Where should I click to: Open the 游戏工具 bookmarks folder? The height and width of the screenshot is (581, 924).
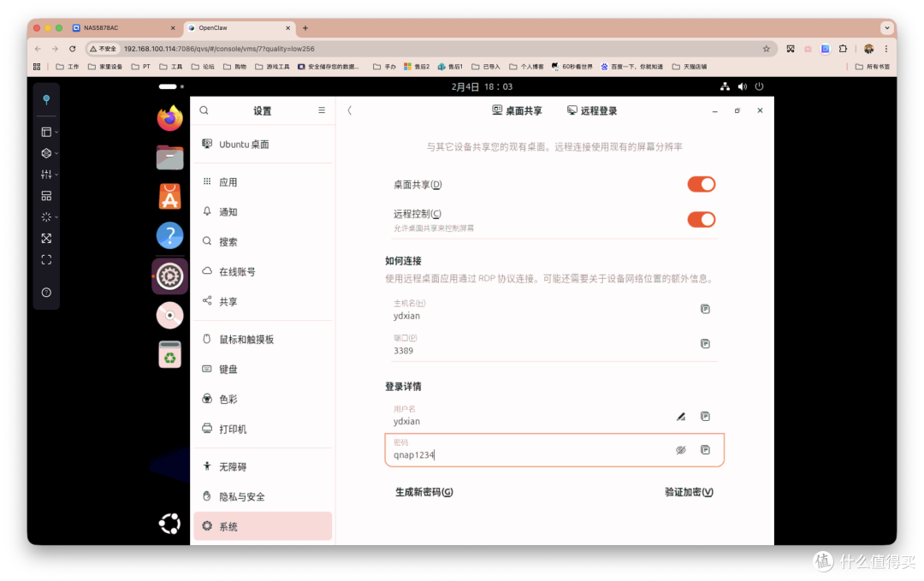coord(272,67)
